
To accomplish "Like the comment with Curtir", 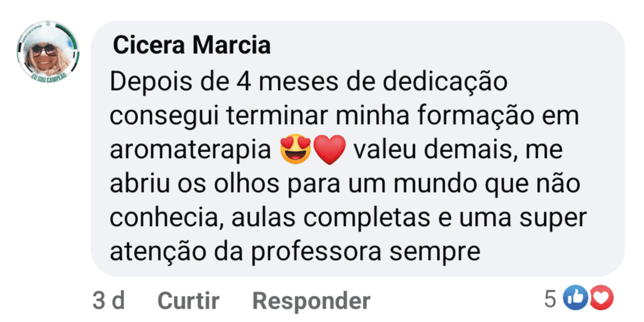I will (x=188, y=301).
